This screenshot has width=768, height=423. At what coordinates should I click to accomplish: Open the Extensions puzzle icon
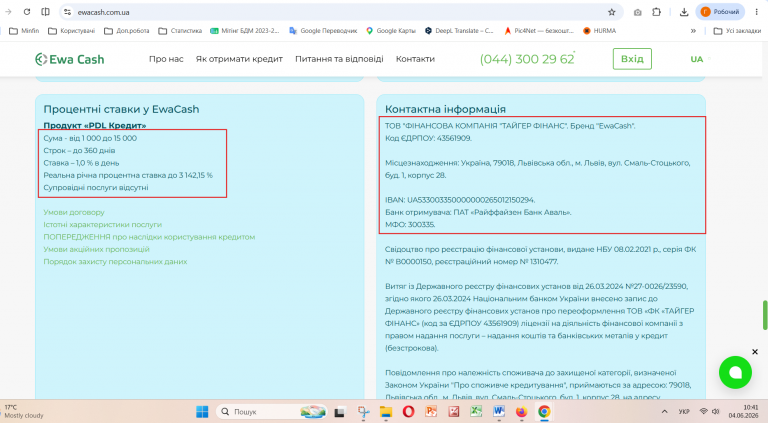click(x=656, y=12)
